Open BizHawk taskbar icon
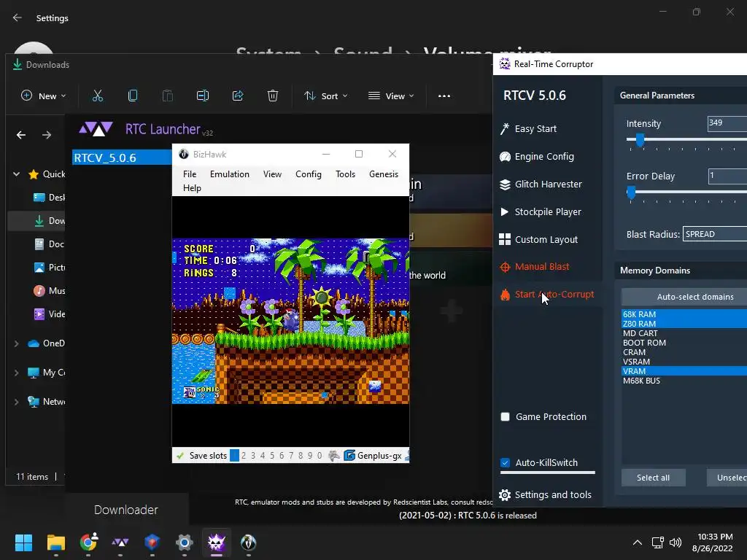The image size is (747, 560). point(248,542)
